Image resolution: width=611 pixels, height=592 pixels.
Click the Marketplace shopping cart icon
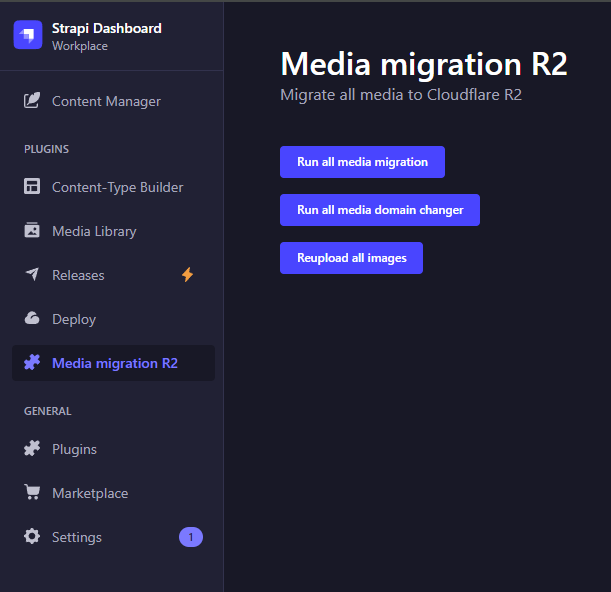[x=32, y=492]
